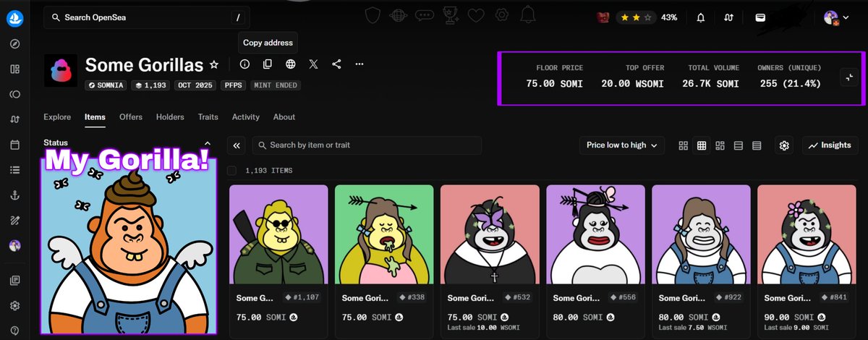Open the settings gear in left sidebar

coord(14,306)
